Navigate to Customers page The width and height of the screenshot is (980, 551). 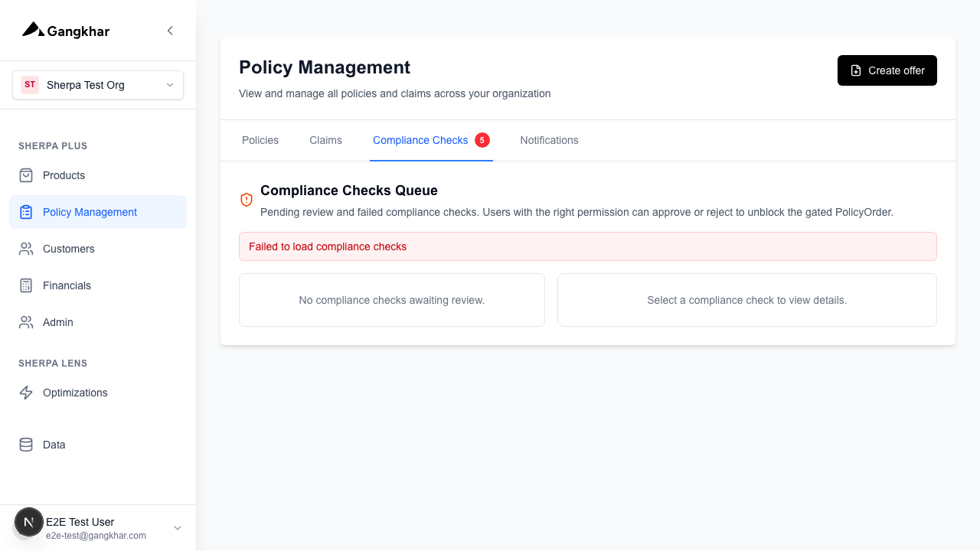[x=98, y=249]
